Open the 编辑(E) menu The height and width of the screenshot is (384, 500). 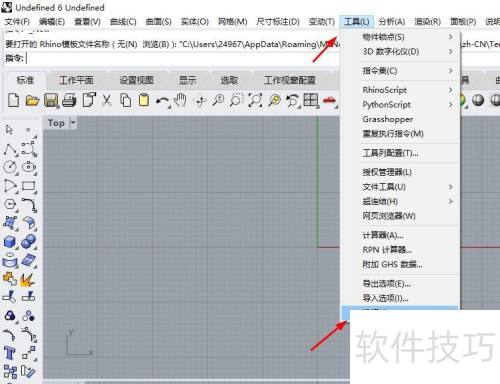tap(52, 22)
